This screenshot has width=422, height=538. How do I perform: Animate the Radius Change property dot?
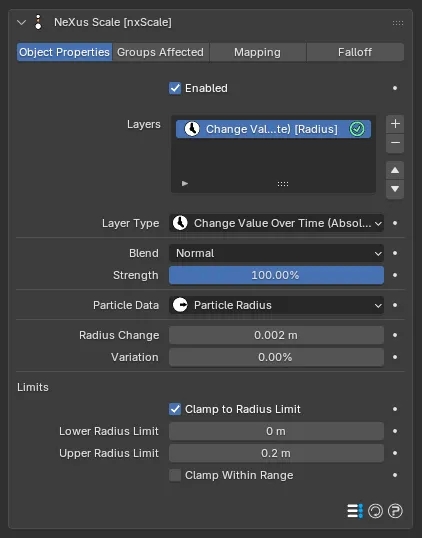click(395, 335)
